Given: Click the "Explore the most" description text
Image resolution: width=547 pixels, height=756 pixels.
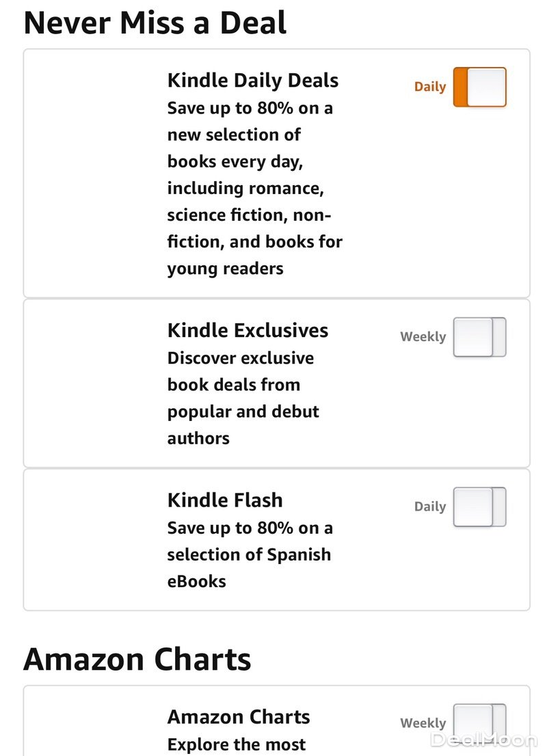Looking at the screenshot, I should [x=237, y=744].
